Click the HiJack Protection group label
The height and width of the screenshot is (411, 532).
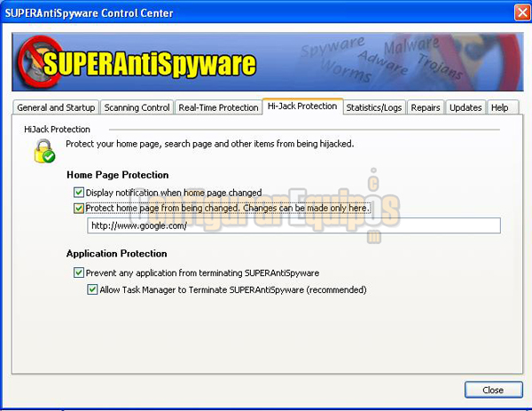point(57,130)
